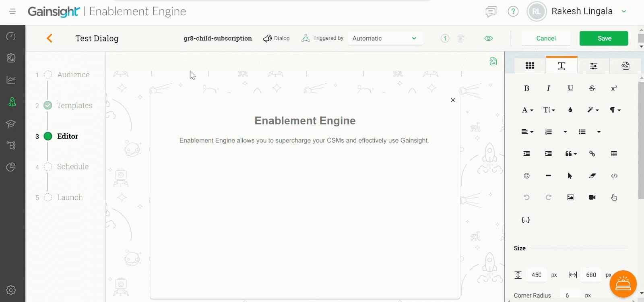Image resolution: width=644 pixels, height=302 pixels.
Task: Open the help question icon
Action: coord(513,11)
